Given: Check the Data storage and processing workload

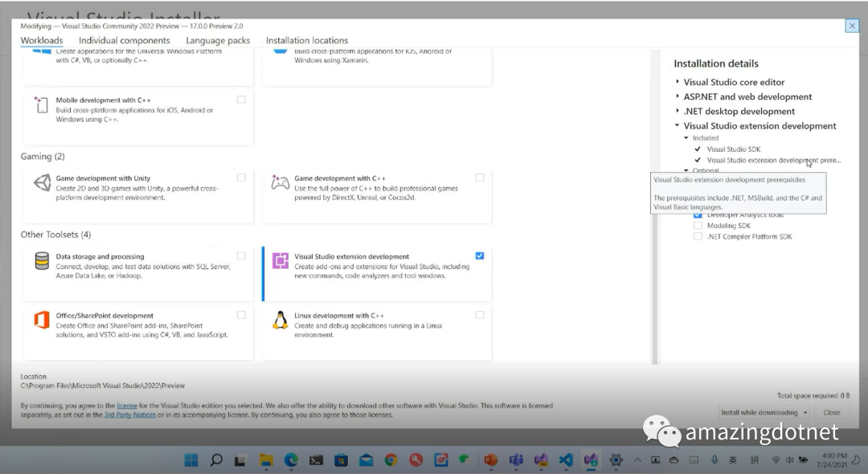Looking at the screenshot, I should (241, 255).
